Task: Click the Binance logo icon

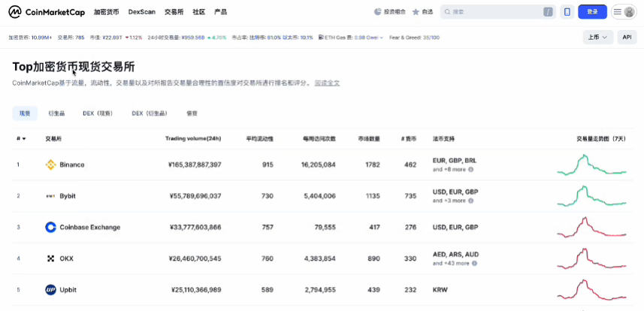Action: tap(50, 165)
